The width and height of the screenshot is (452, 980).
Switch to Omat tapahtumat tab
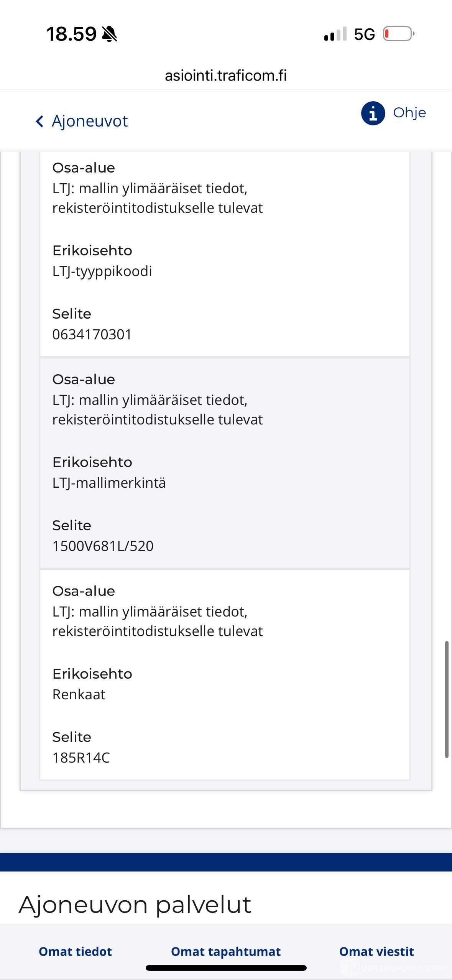click(x=225, y=951)
